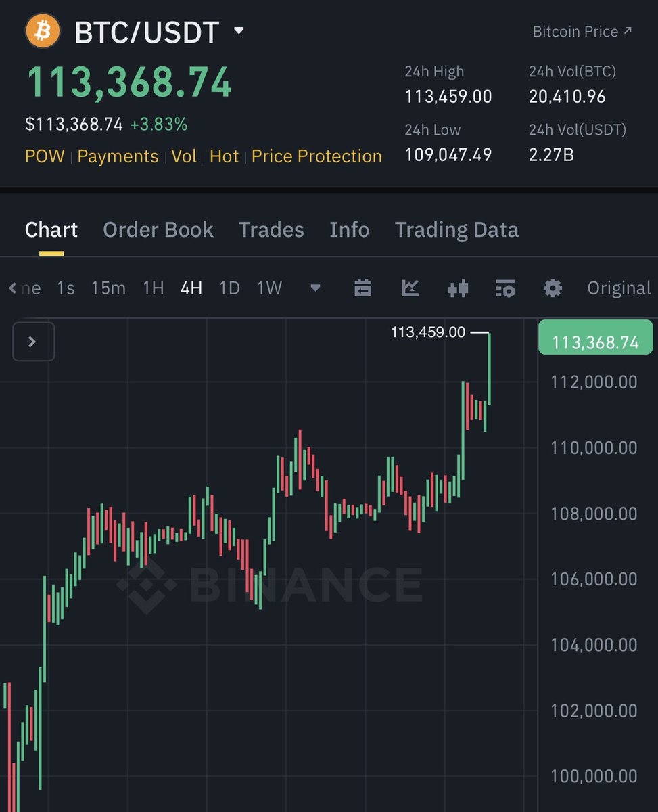Image resolution: width=658 pixels, height=812 pixels.
Task: Open the chart display options icon
Action: [x=505, y=288]
